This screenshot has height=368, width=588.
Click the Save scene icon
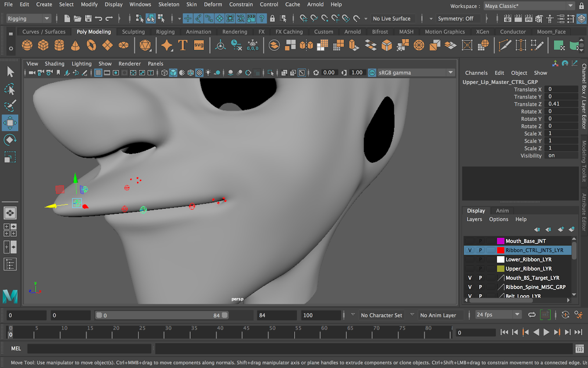pyautogui.click(x=88, y=18)
